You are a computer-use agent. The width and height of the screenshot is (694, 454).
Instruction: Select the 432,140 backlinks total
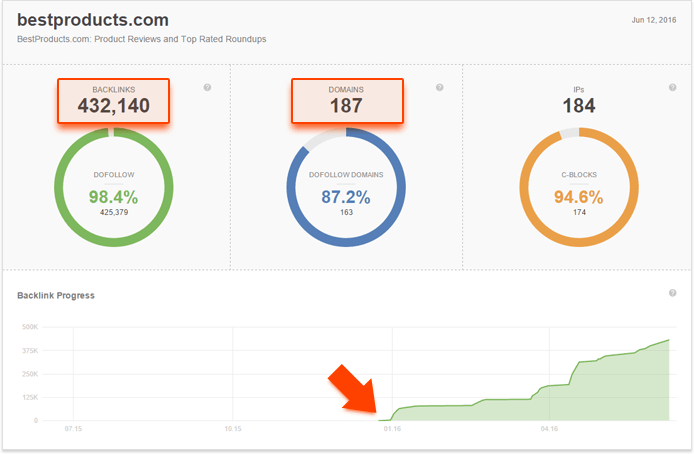(x=114, y=106)
